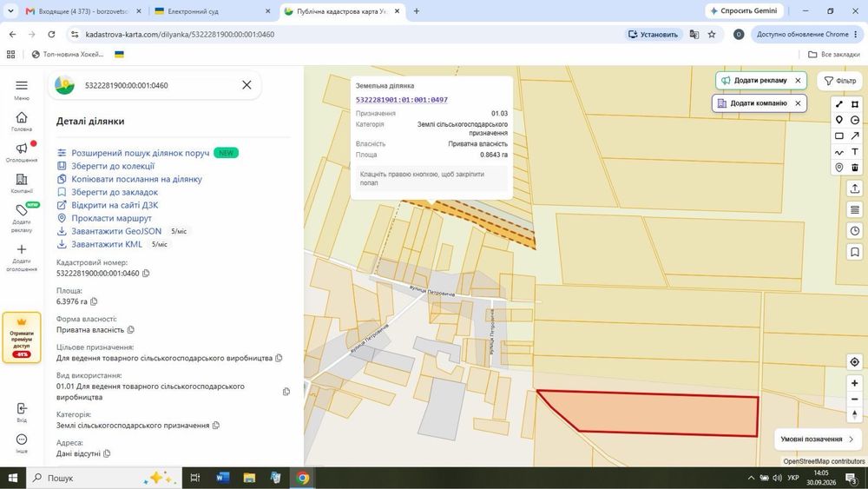
Task: Select the circle drawing tool
Action: point(855,120)
